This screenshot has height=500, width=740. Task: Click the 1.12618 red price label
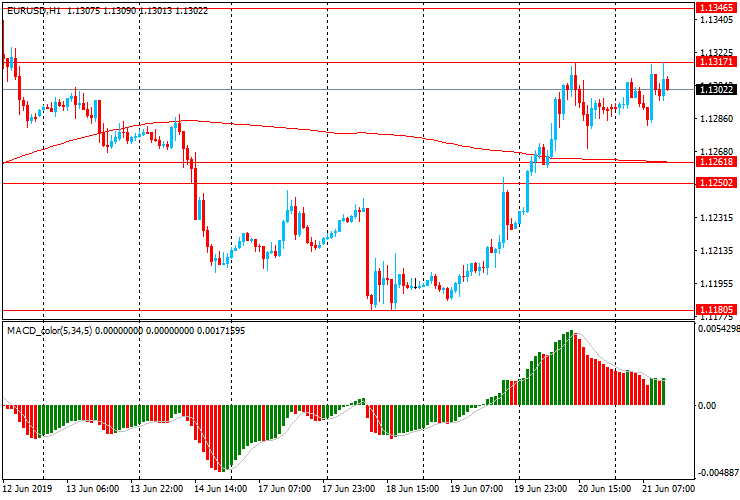coord(716,162)
